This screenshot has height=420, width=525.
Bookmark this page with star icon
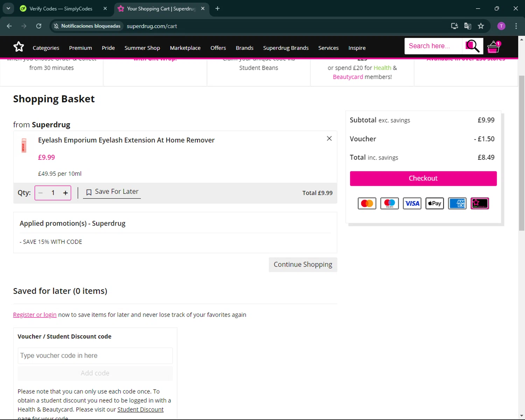click(481, 26)
